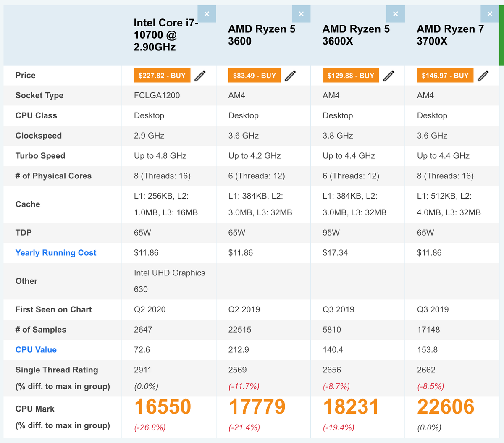This screenshot has width=504, height=443.
Task: Click the Ryzen 5 3600 CPU Mark score 17779
Action: 257,406
